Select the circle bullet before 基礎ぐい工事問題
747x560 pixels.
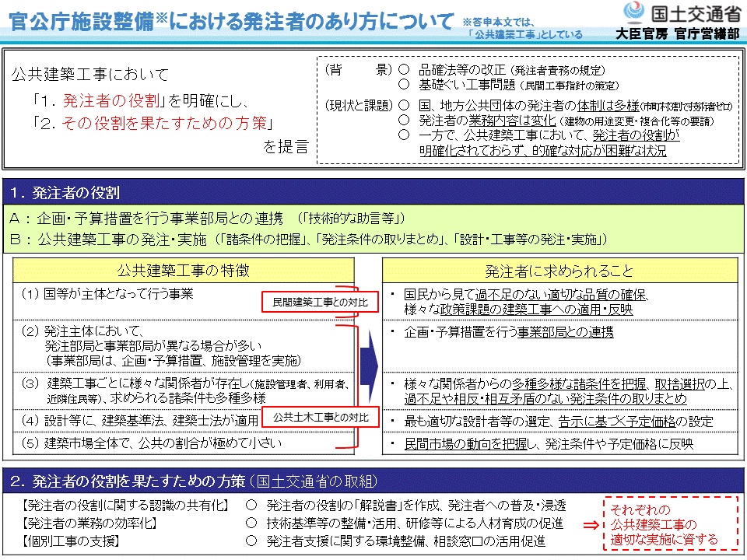(404, 84)
